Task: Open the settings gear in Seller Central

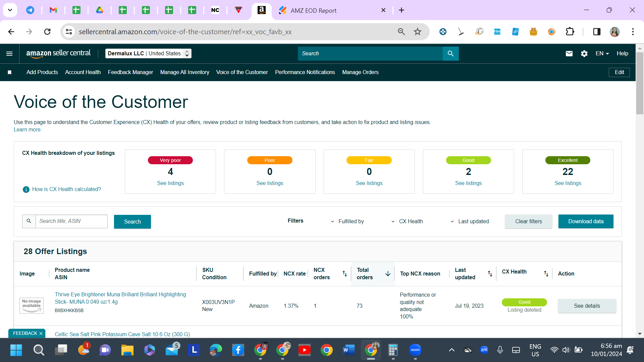Action: tap(584, 54)
